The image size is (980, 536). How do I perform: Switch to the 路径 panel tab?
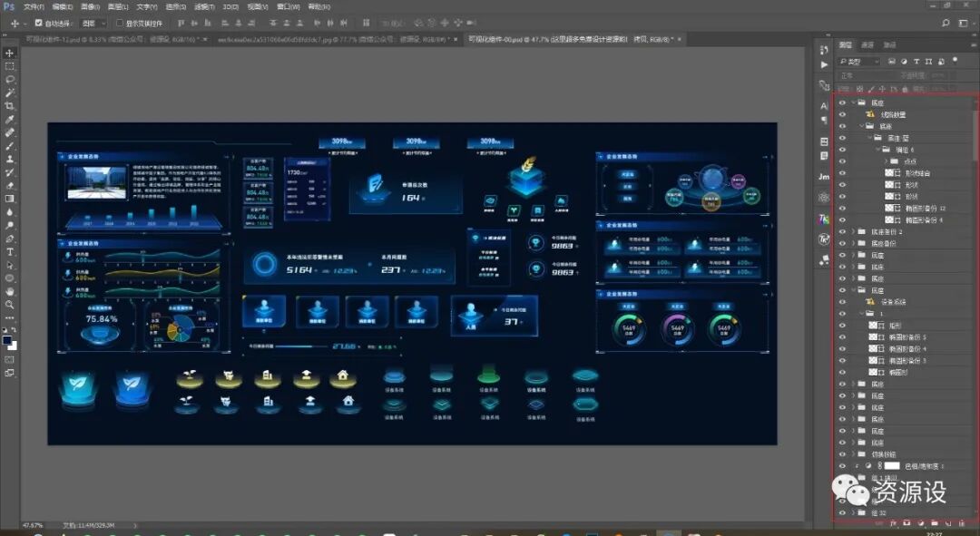tap(889, 45)
